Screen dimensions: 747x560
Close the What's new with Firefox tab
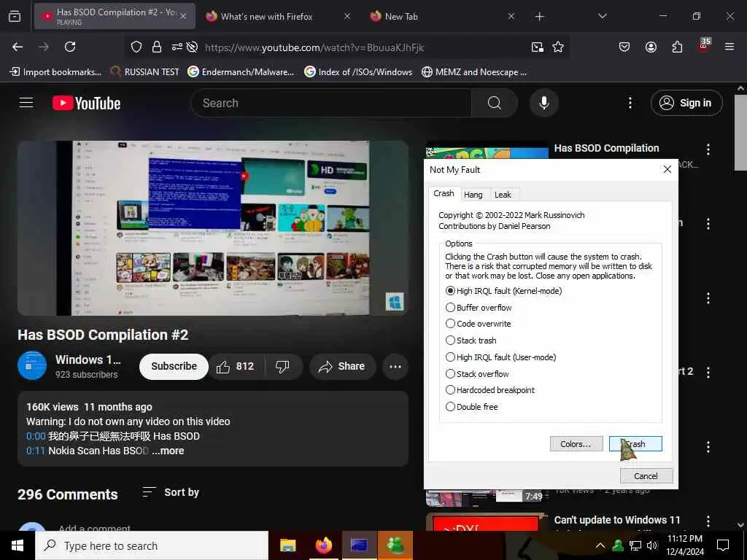[x=347, y=16]
